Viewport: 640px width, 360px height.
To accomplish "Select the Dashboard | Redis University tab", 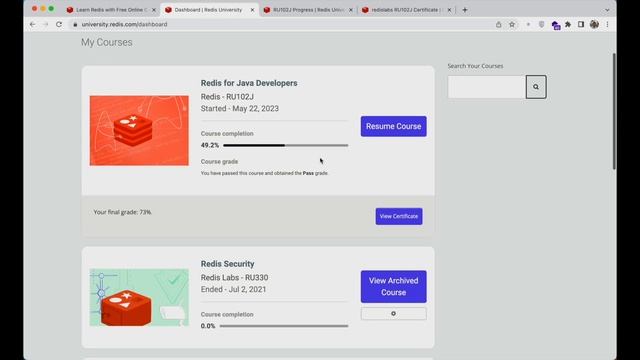I will point(209,10).
